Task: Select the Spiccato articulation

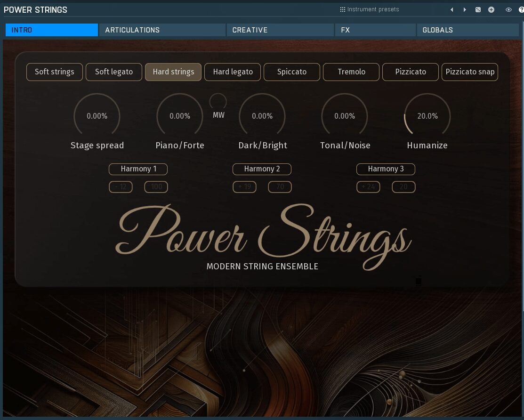Action: tap(292, 72)
